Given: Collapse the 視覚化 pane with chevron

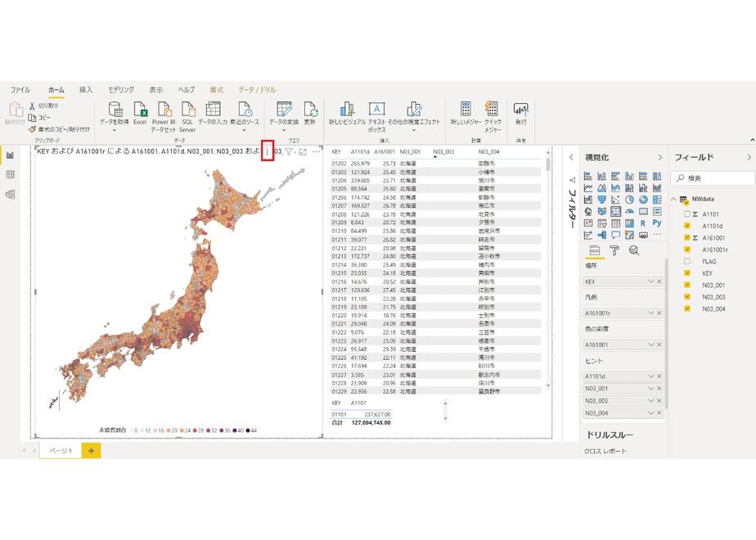Looking at the screenshot, I should [660, 157].
